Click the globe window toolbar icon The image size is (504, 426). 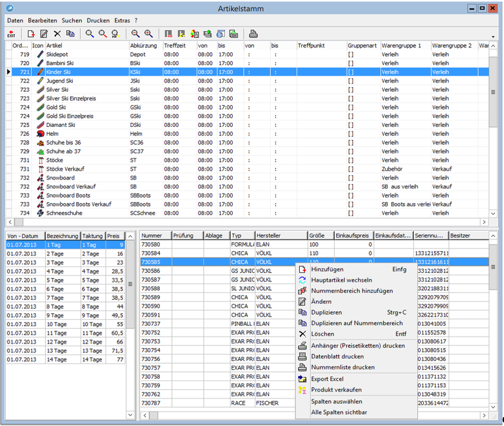click(221, 34)
